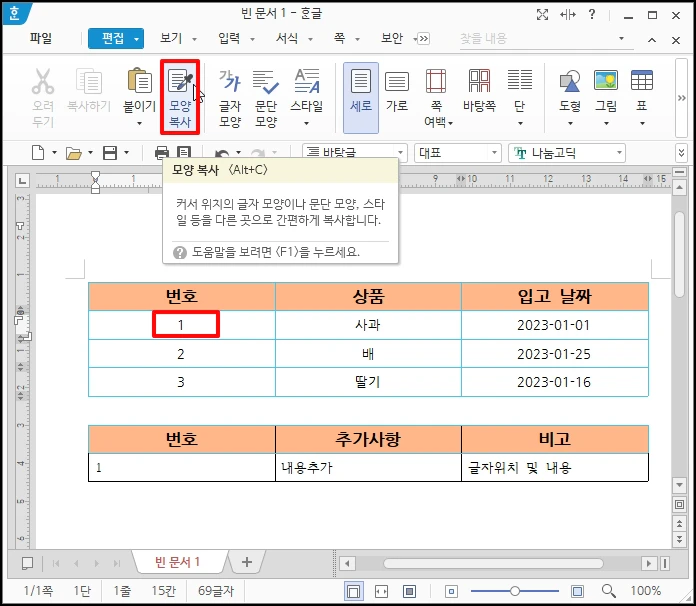The image size is (696, 606).
Task: Click the save floppy disk icon
Action: point(110,153)
